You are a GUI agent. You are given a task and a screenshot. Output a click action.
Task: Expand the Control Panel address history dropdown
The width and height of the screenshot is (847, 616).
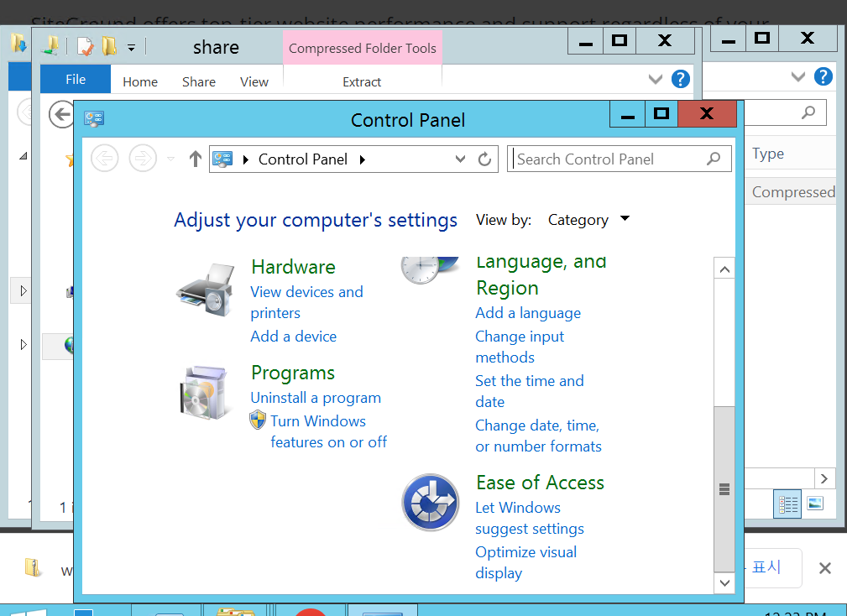(x=460, y=159)
